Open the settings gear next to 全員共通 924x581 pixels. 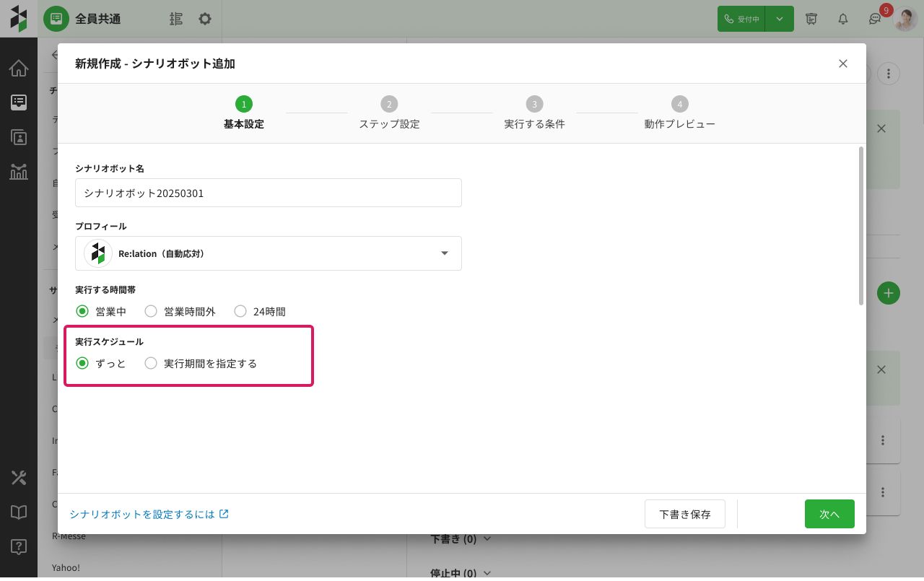coord(205,19)
